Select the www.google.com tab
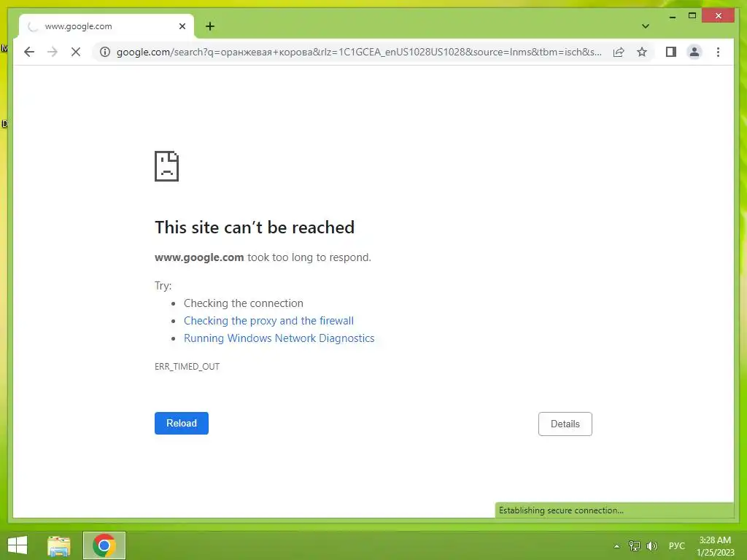Image resolution: width=747 pixels, height=560 pixels. [107, 26]
